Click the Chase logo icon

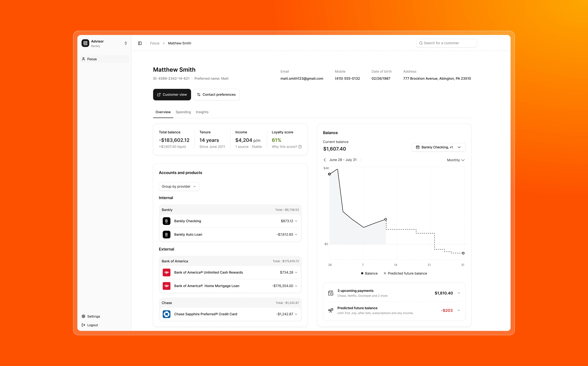166,314
